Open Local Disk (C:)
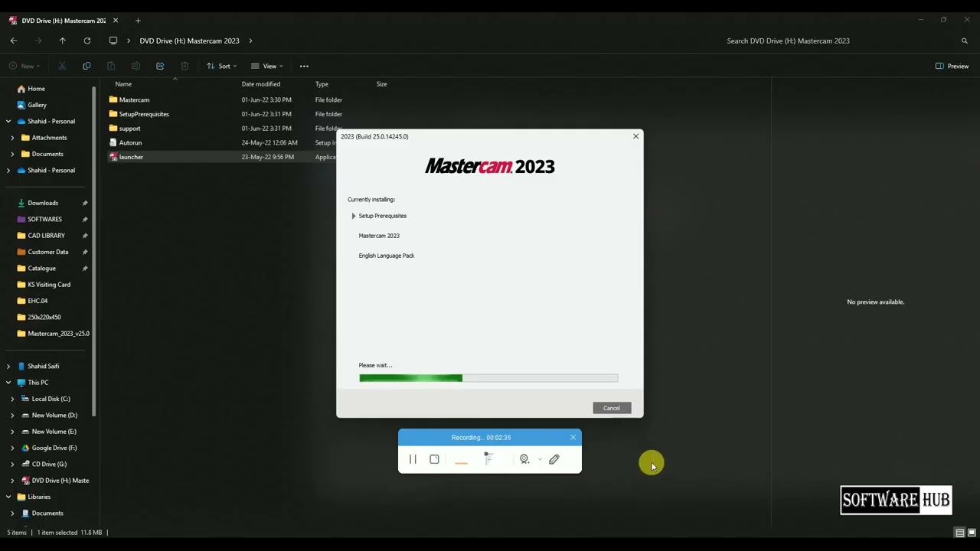Screen dimensions: 980x551 click(x=51, y=399)
